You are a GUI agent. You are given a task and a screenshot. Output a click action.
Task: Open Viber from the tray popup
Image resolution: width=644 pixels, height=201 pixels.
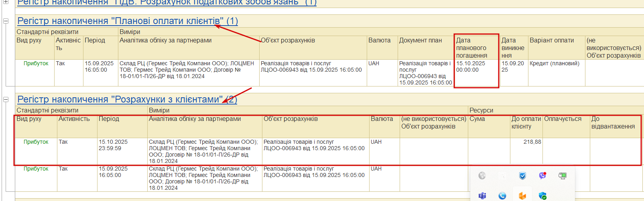click(542, 175)
